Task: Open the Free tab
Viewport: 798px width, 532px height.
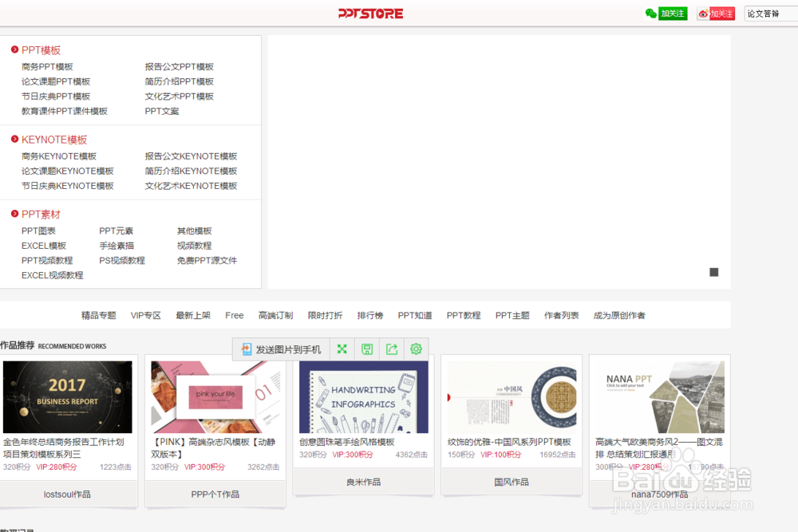Action: click(x=235, y=315)
